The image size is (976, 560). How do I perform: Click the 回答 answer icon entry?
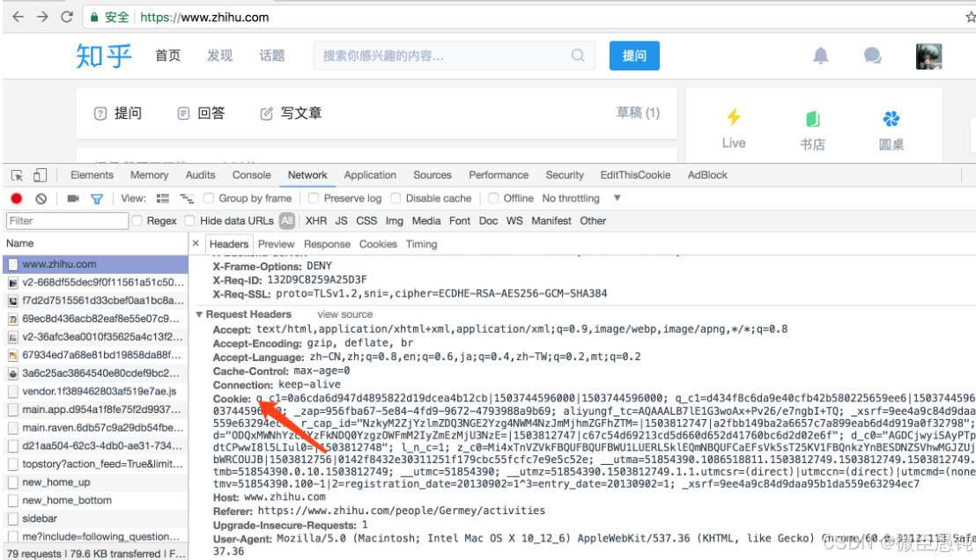201,114
